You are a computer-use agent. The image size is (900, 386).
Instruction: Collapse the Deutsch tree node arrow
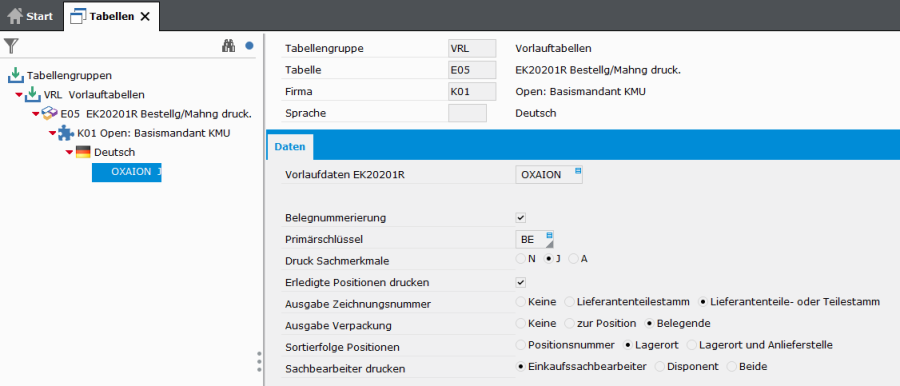[x=69, y=153]
